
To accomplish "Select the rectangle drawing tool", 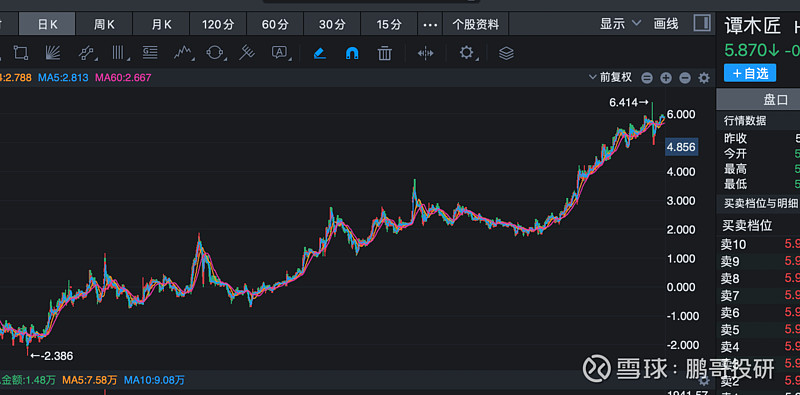I will [x=21, y=53].
